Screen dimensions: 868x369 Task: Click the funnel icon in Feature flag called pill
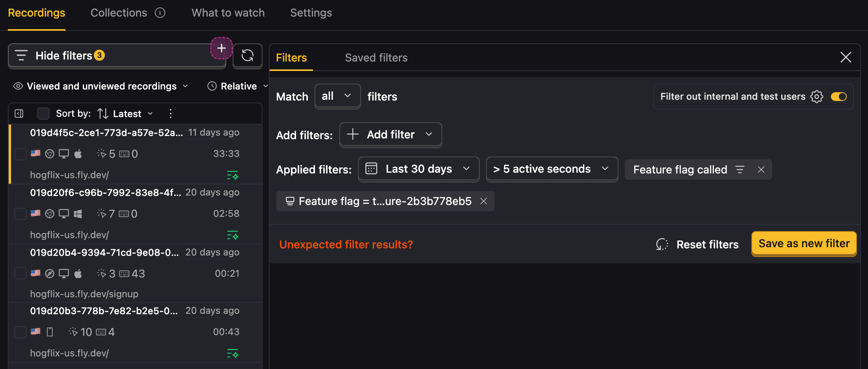click(x=740, y=170)
